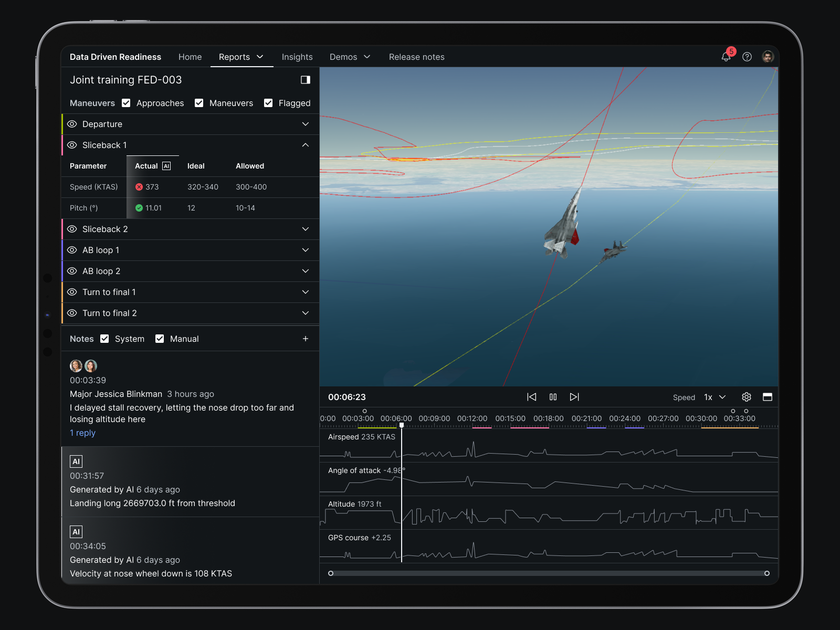Open the playback Speed dropdown
The height and width of the screenshot is (630, 840).
pos(714,397)
